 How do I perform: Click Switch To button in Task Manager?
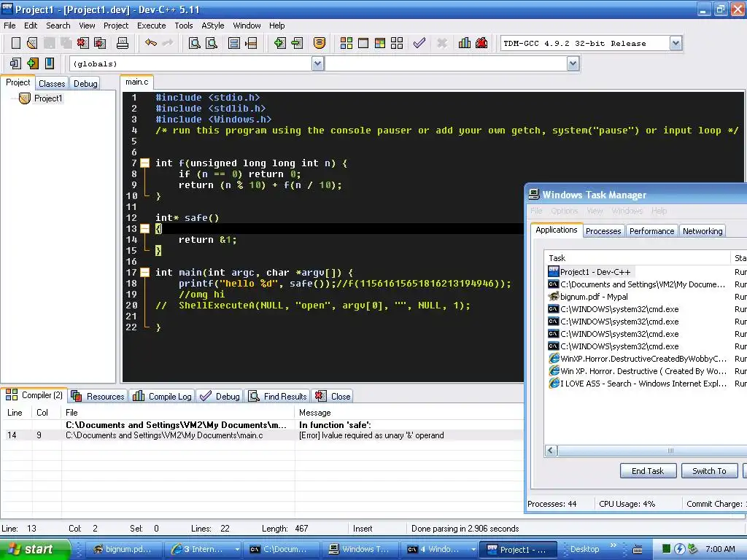709,471
